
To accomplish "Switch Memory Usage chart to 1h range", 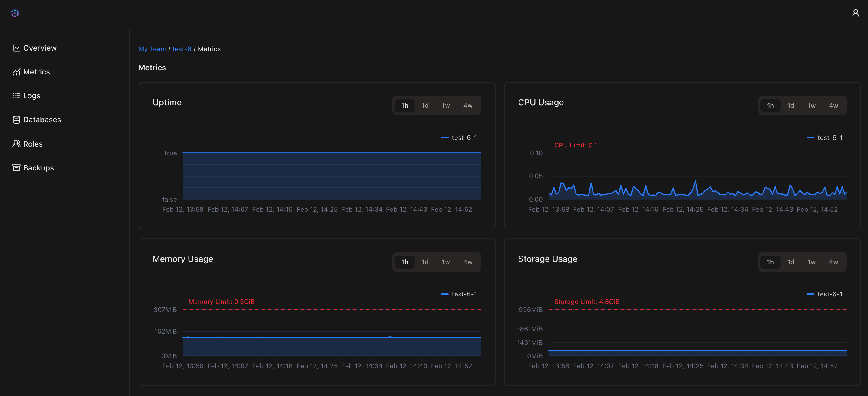I will click(404, 262).
